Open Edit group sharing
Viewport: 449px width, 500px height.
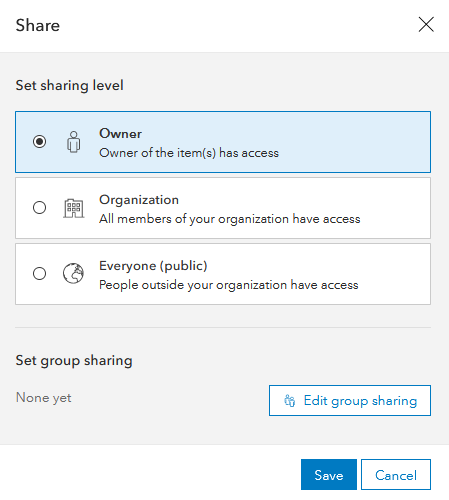[x=350, y=401]
